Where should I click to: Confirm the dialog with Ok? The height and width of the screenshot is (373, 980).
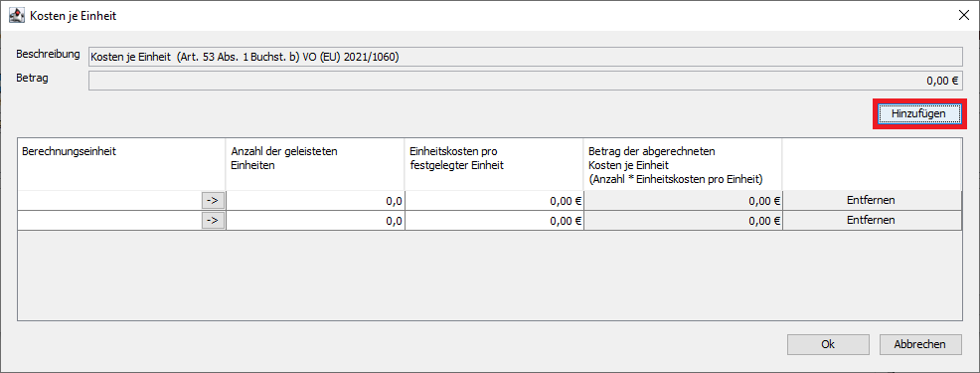(828, 344)
